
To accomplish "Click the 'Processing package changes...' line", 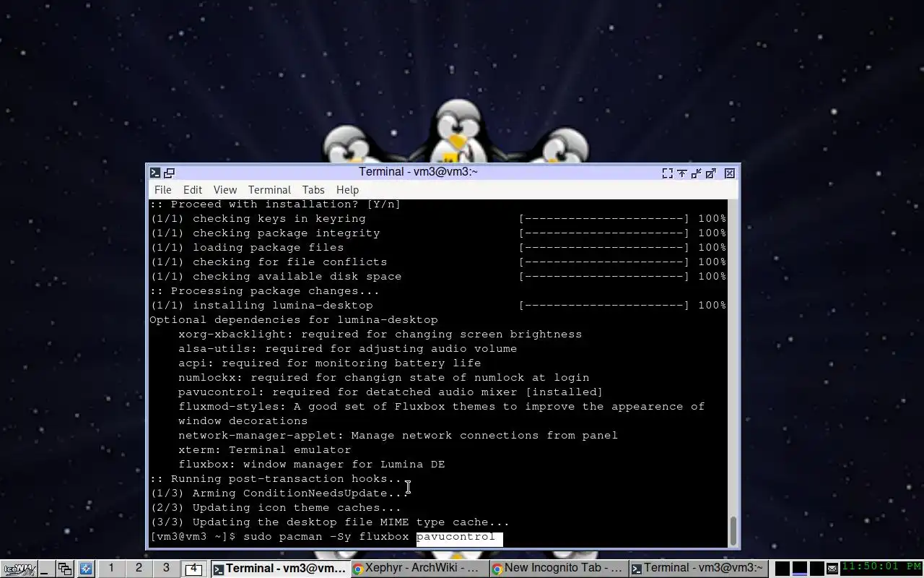I will (264, 291).
